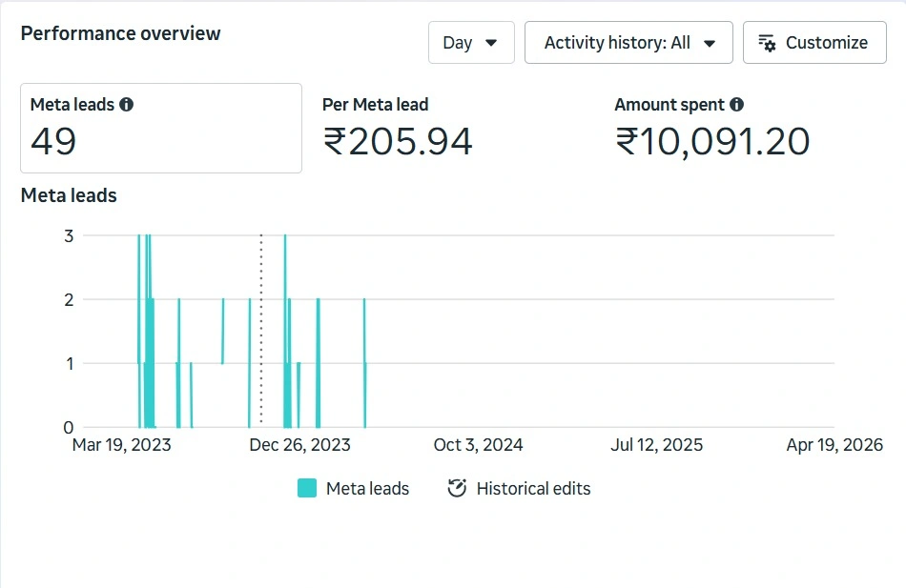Click the Day dropdown arrow icon
Viewport: 906px width, 588px height.
(491, 43)
